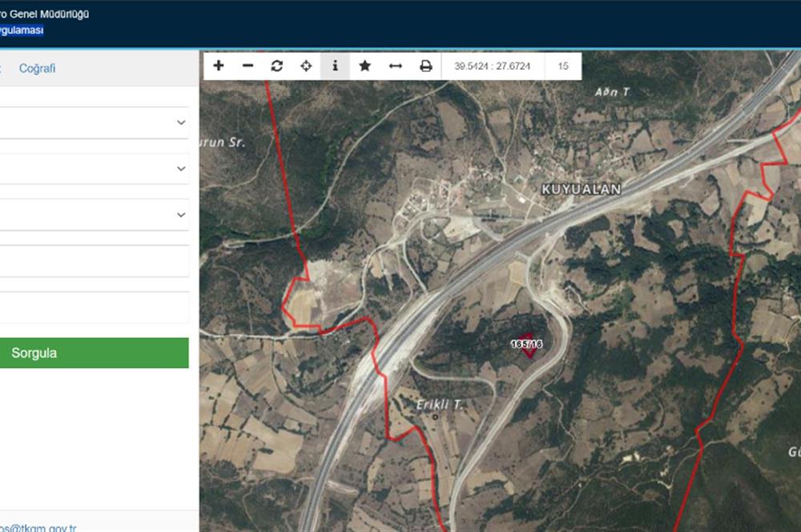Click the coordinate display 39.5424 : 27.6724
The width and height of the screenshot is (801, 532).
click(492, 66)
